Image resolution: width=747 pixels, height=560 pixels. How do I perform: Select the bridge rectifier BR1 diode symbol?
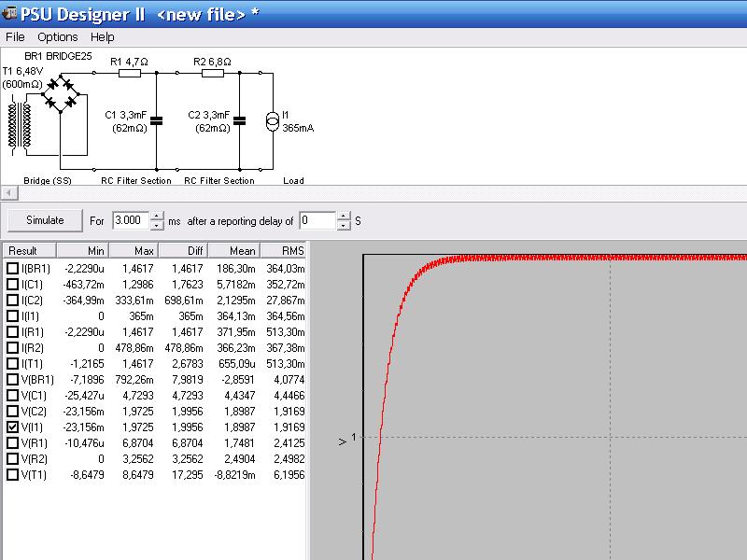[62, 96]
